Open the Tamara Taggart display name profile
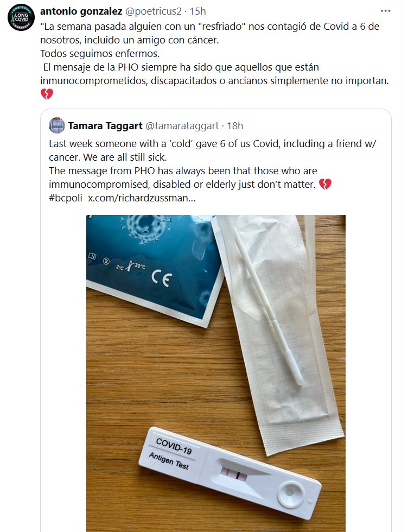 pos(105,126)
